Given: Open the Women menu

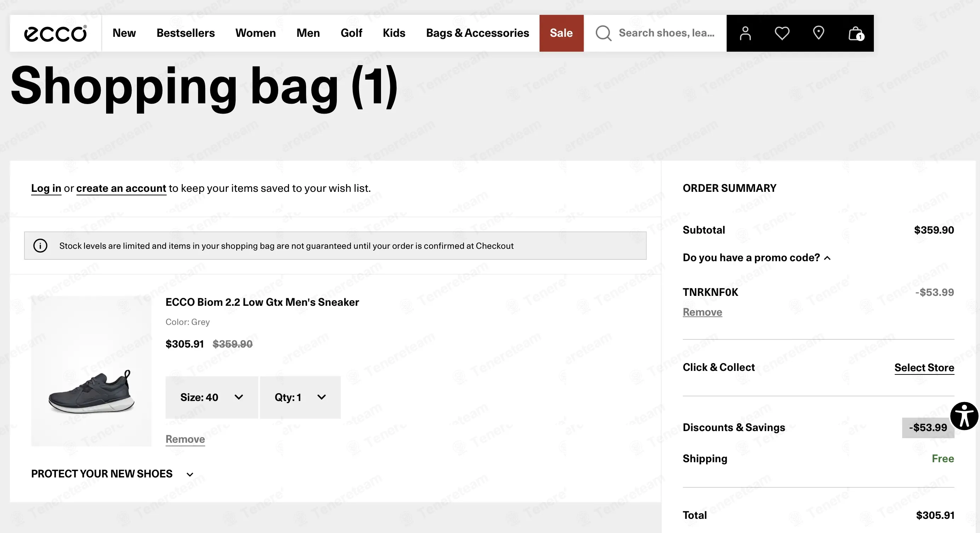Looking at the screenshot, I should 255,33.
